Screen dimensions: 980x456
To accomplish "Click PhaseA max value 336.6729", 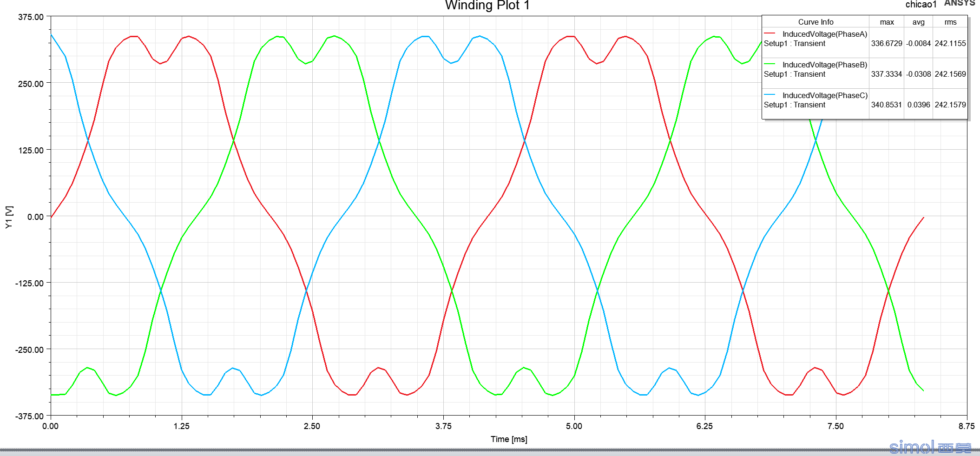I will click(x=887, y=43).
